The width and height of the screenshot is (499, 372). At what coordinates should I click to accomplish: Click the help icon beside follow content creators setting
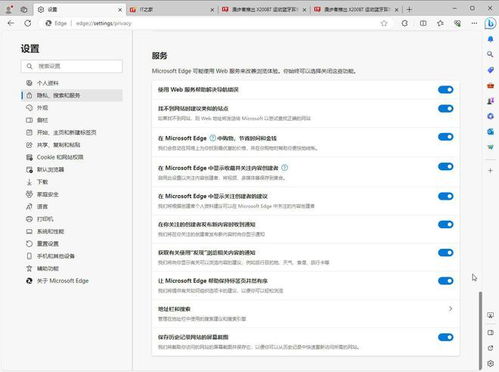click(284, 168)
